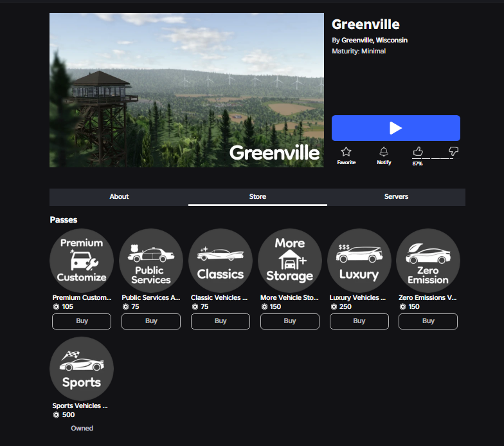Image resolution: width=504 pixels, height=446 pixels.
Task: Click the Zero Emissions V... pass title
Action: (428, 297)
